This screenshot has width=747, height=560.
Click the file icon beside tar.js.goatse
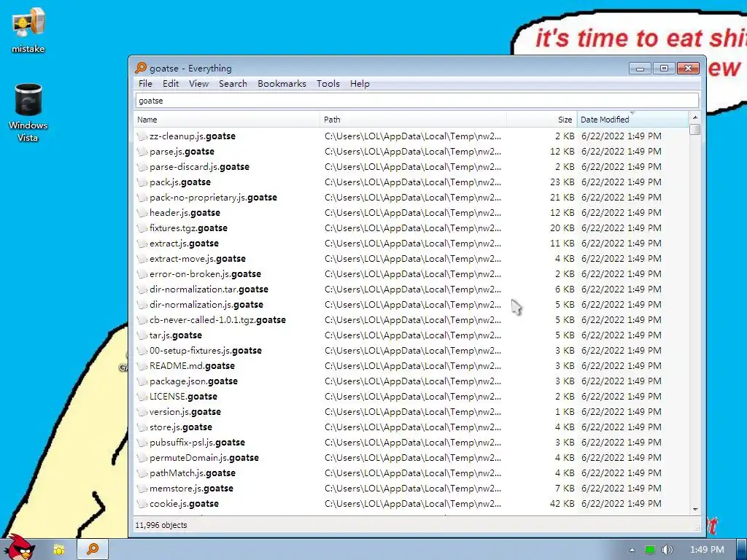point(142,335)
